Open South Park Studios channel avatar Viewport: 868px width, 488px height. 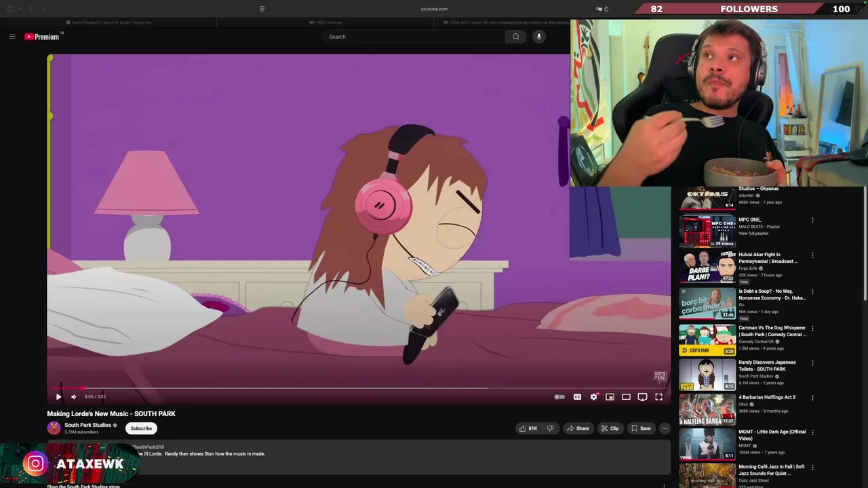coord(54,428)
